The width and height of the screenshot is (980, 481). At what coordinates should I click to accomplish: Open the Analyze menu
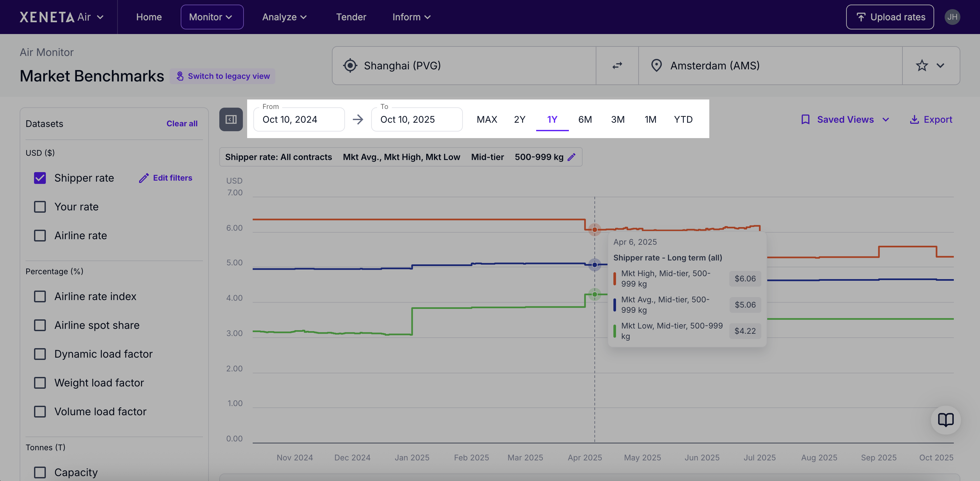click(284, 17)
